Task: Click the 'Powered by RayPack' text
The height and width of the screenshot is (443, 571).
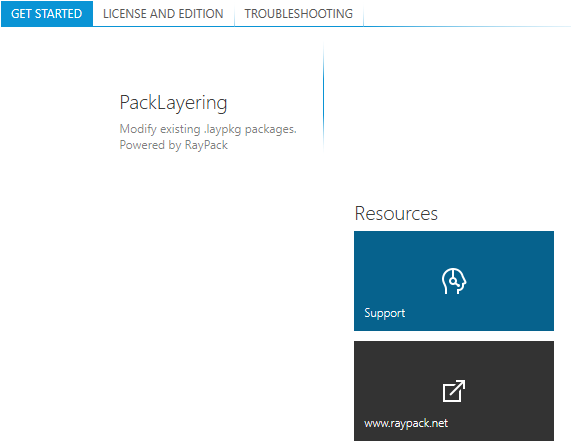Action: pyautogui.click(x=174, y=145)
